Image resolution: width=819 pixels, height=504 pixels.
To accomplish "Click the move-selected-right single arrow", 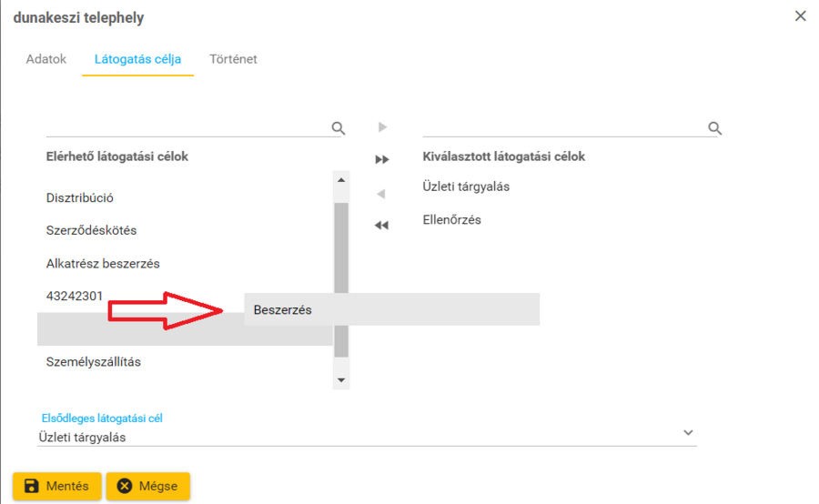I will 382,127.
